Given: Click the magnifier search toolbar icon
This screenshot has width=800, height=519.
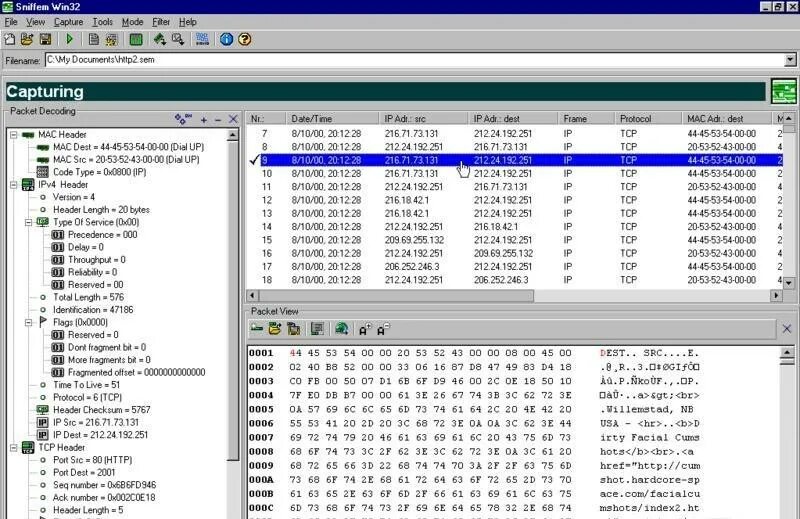Looking at the screenshot, I should [x=178, y=39].
